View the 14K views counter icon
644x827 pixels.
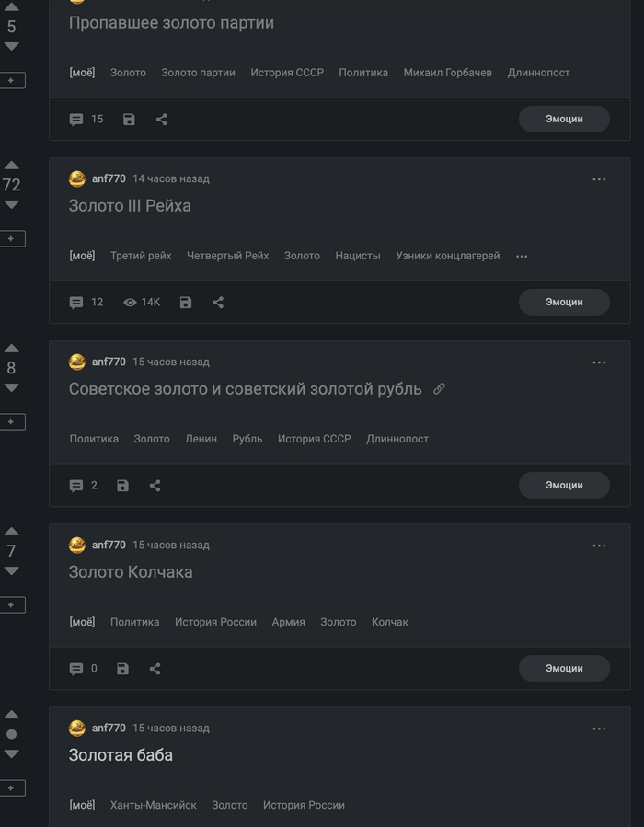click(130, 303)
